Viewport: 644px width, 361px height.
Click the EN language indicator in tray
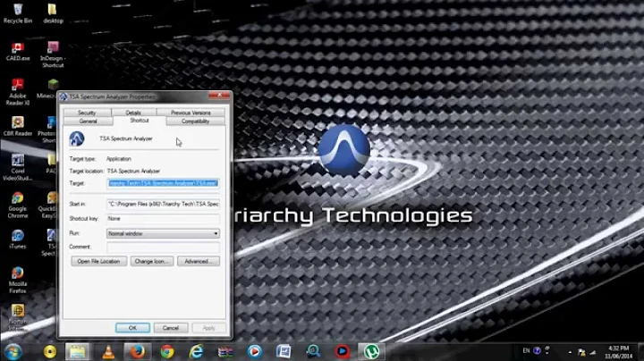526,351
